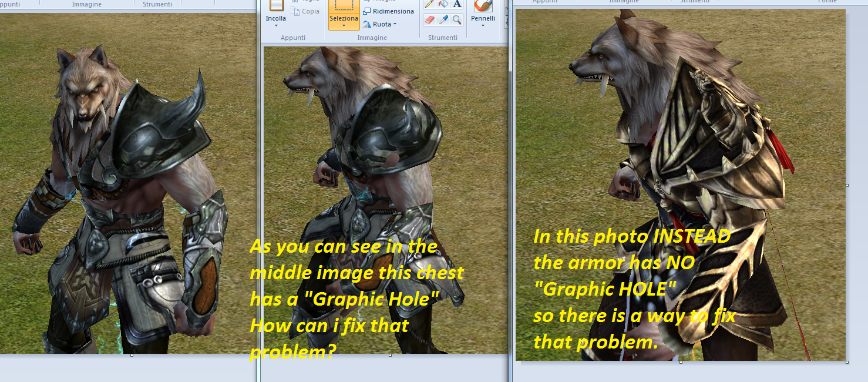Select the Eraser tool

(430, 20)
